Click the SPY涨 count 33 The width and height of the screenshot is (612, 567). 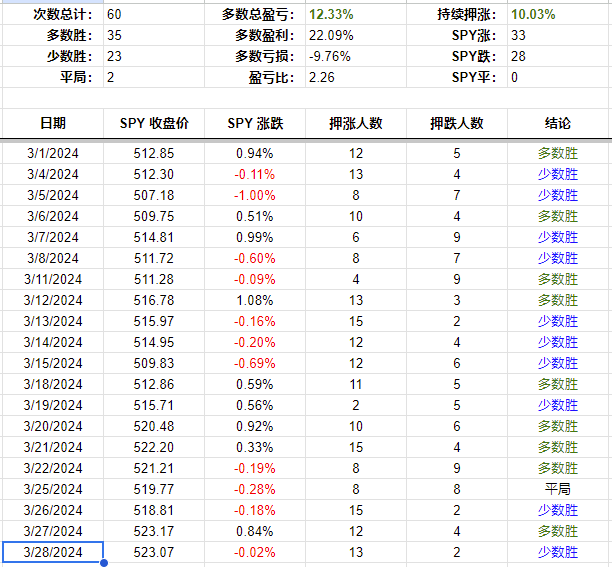click(x=558, y=36)
